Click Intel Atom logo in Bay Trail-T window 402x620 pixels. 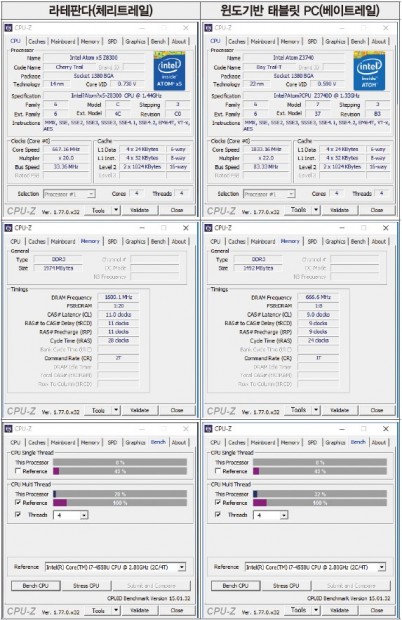(x=369, y=71)
